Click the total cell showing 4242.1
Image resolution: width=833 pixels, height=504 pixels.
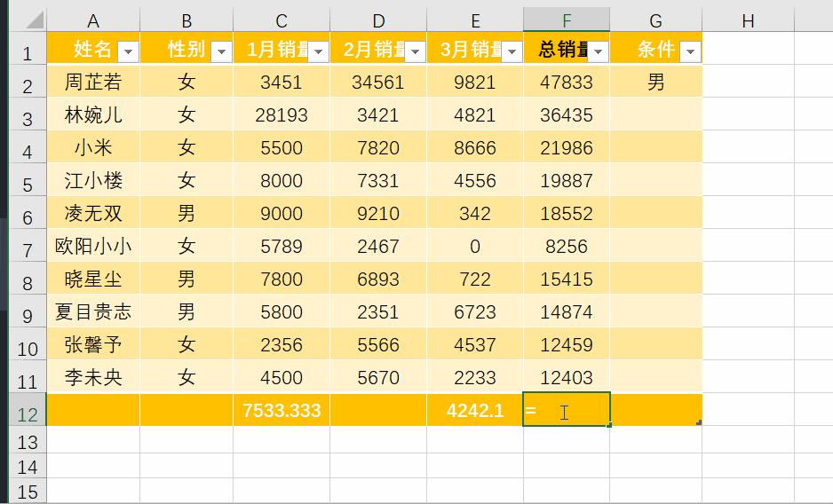tap(475, 411)
